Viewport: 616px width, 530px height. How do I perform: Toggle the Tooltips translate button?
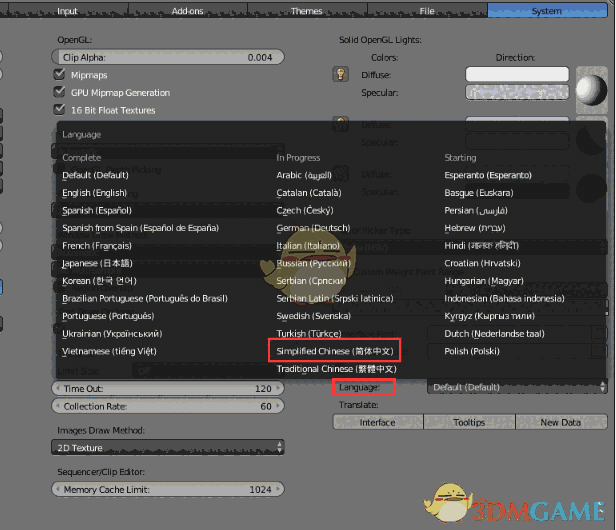tap(469, 422)
